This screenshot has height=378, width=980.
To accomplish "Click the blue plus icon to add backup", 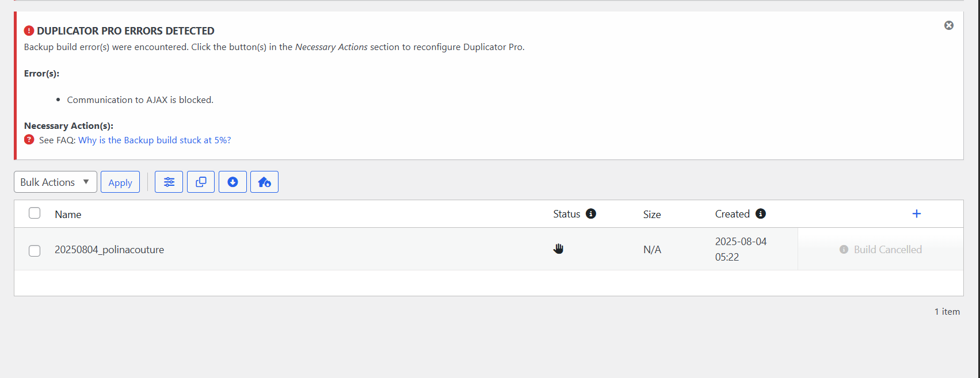I will click(x=917, y=213).
